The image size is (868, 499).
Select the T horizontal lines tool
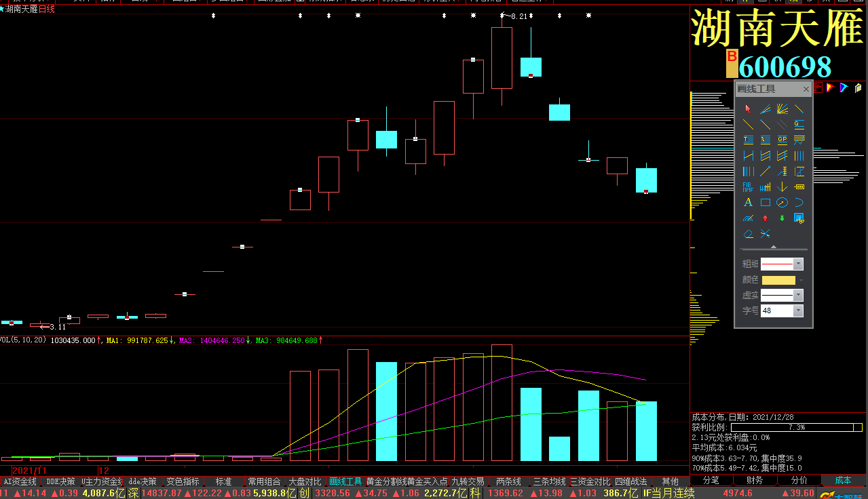[x=748, y=140]
